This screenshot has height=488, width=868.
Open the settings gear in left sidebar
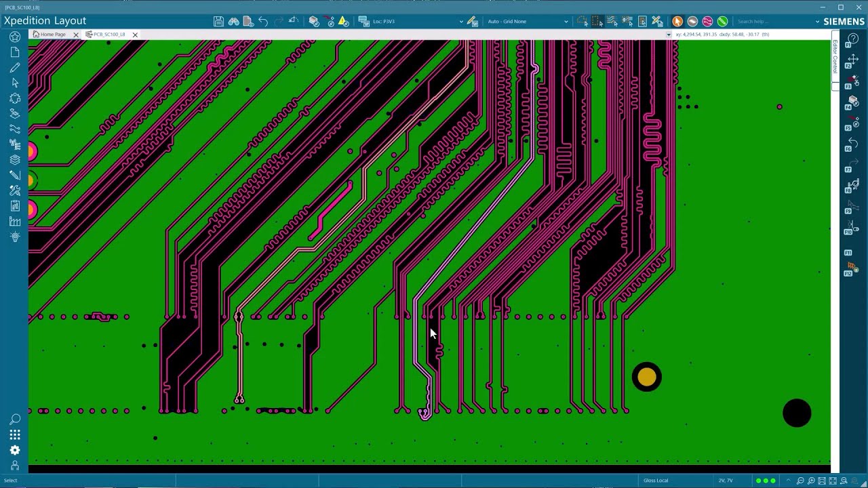click(x=15, y=450)
